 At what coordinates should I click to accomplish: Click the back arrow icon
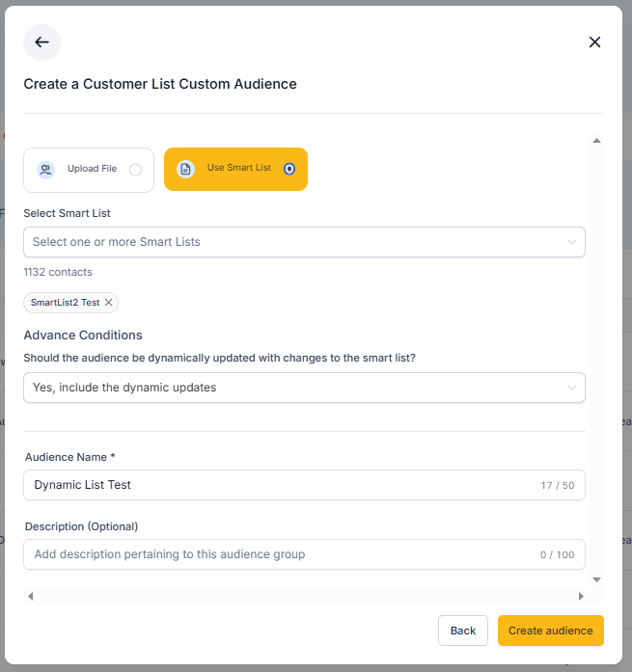click(x=41, y=42)
